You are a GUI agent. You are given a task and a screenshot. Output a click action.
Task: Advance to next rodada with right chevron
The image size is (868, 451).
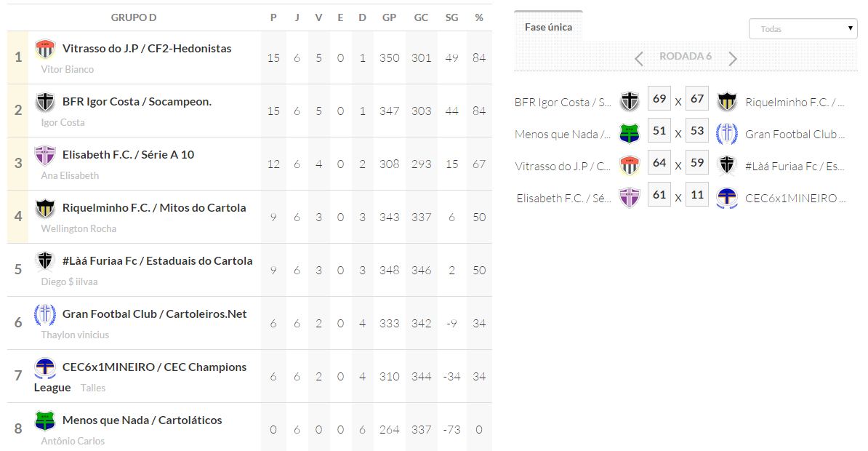pos(733,58)
